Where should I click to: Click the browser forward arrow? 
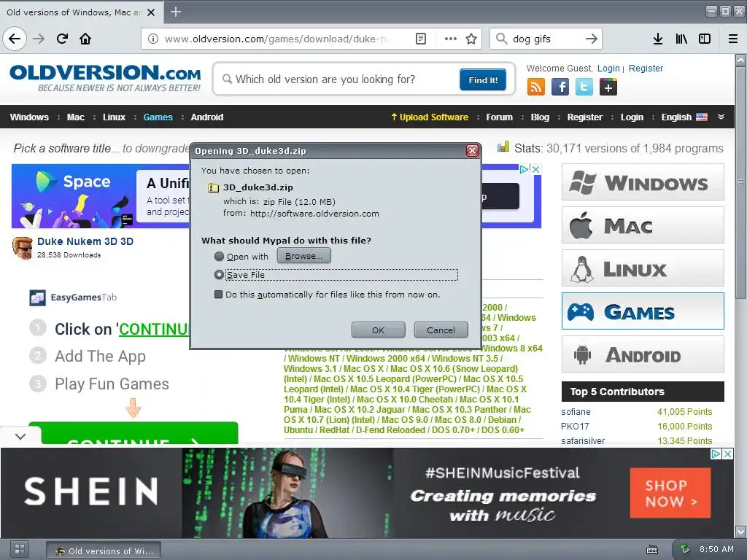pos(39,39)
